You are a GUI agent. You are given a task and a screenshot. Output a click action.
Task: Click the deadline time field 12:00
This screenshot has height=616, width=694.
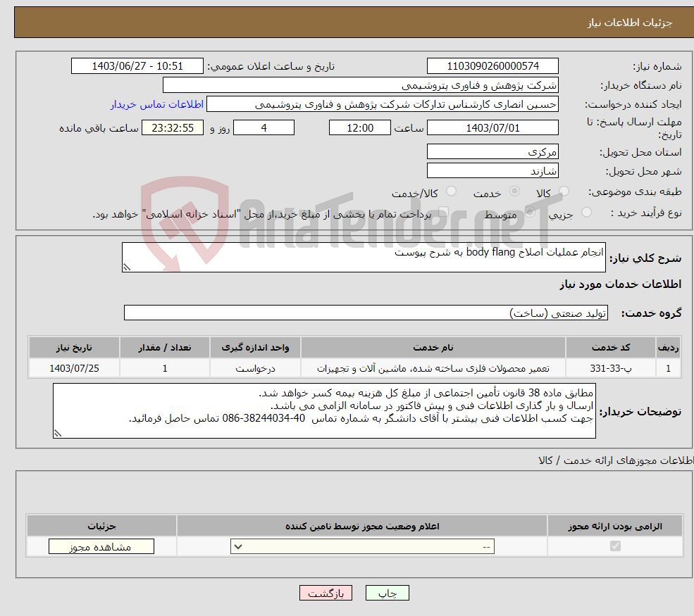point(360,128)
